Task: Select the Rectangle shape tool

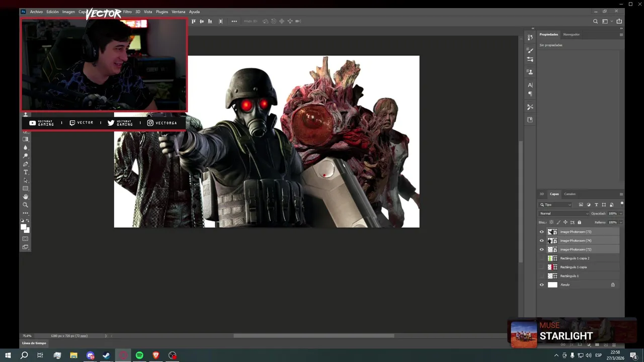Action: click(26, 189)
